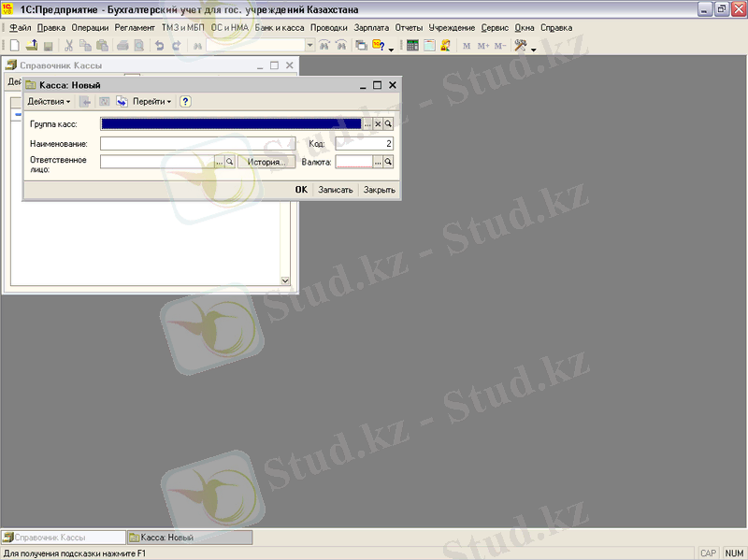The width and height of the screenshot is (748, 560).
Task: Open the Calculator toolbar icon
Action: (x=412, y=45)
